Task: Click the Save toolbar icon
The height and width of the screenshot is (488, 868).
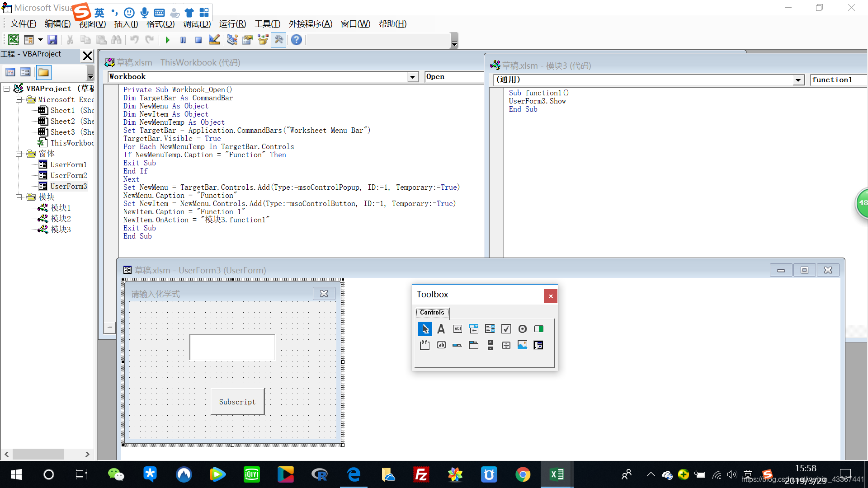Action: (52, 40)
